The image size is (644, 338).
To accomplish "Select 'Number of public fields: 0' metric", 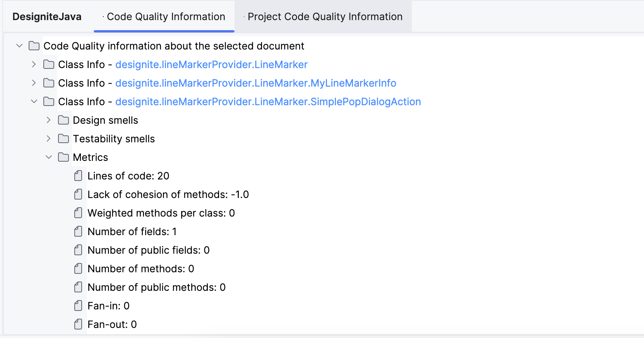I will (x=149, y=250).
